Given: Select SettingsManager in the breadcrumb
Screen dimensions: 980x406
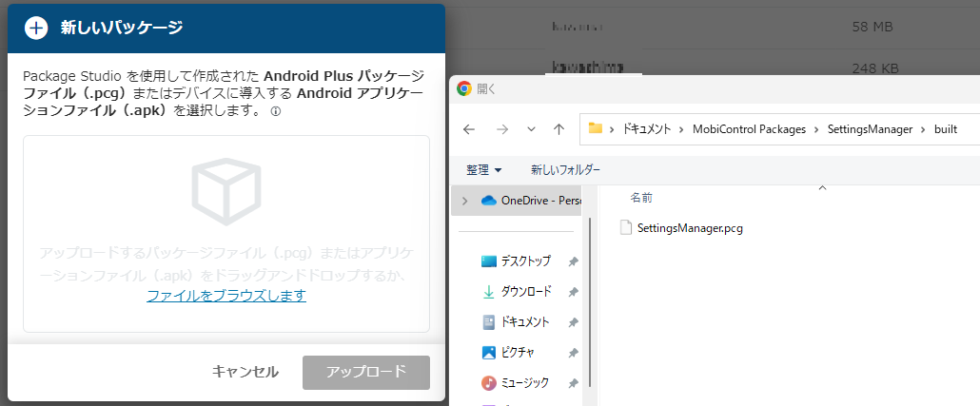Looking at the screenshot, I should pos(870,129).
